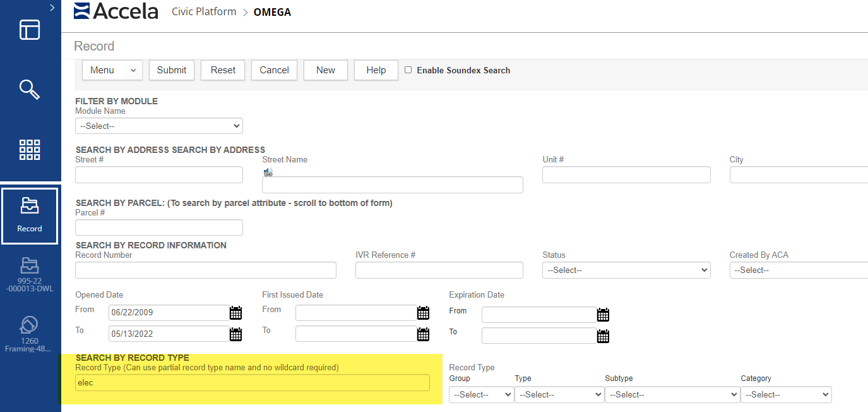Expand the Module Name dropdown
The height and width of the screenshot is (412, 868).
tap(158, 126)
